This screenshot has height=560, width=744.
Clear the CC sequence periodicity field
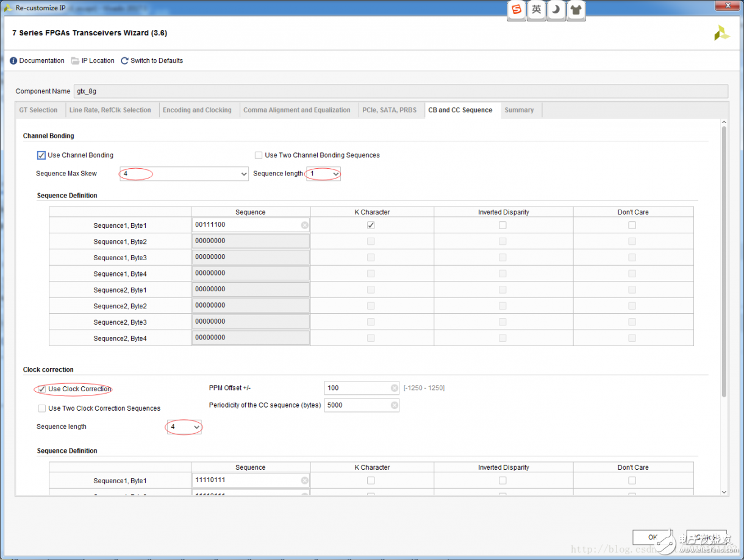pos(394,405)
